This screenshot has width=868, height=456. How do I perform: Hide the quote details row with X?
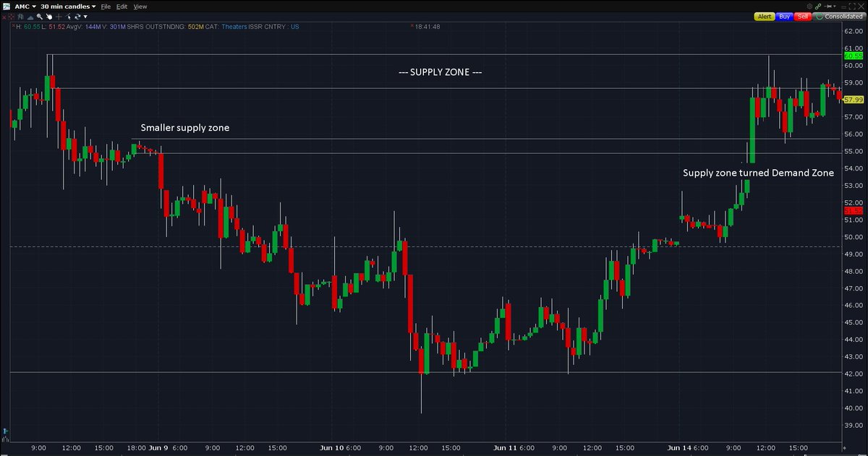pos(13,26)
